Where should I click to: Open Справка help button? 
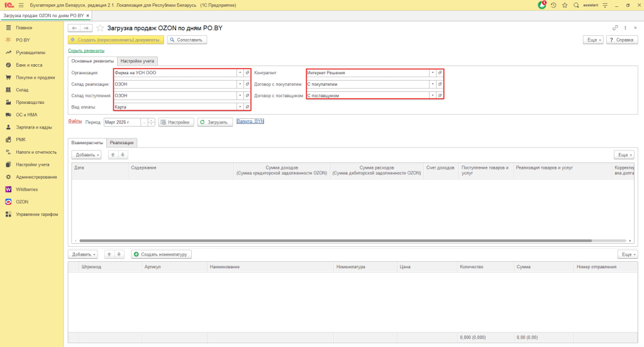pos(622,40)
